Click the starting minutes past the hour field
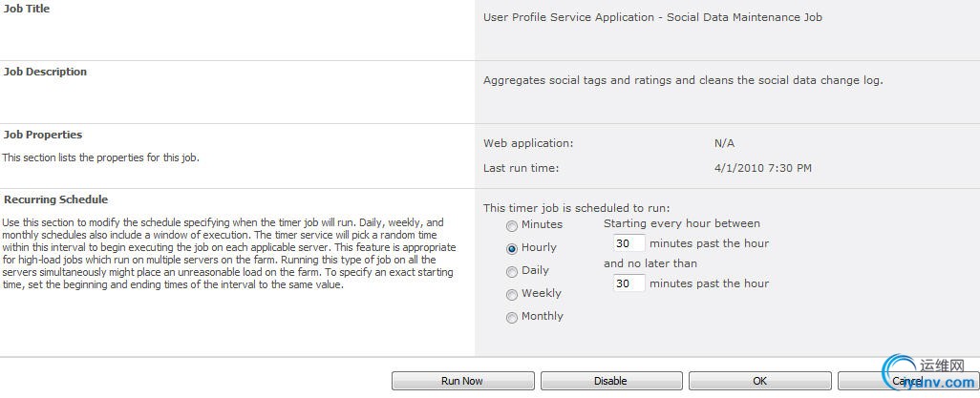980x398 pixels. (628, 243)
